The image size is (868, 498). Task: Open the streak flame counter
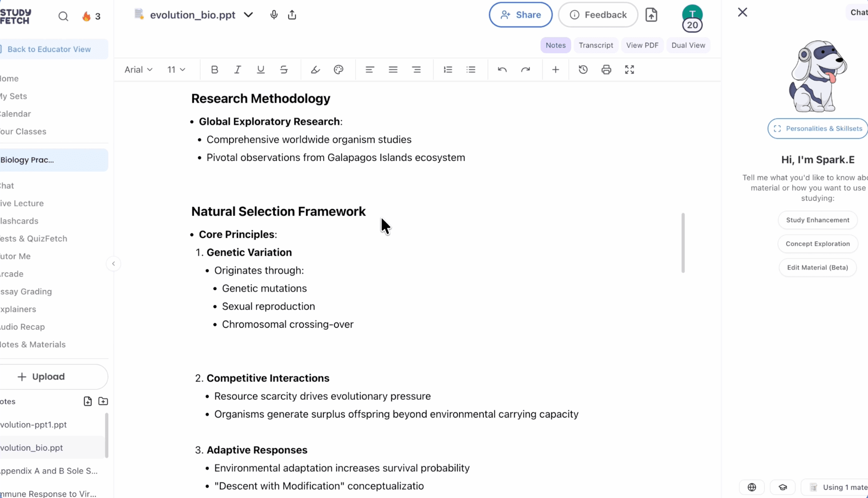[x=91, y=16]
